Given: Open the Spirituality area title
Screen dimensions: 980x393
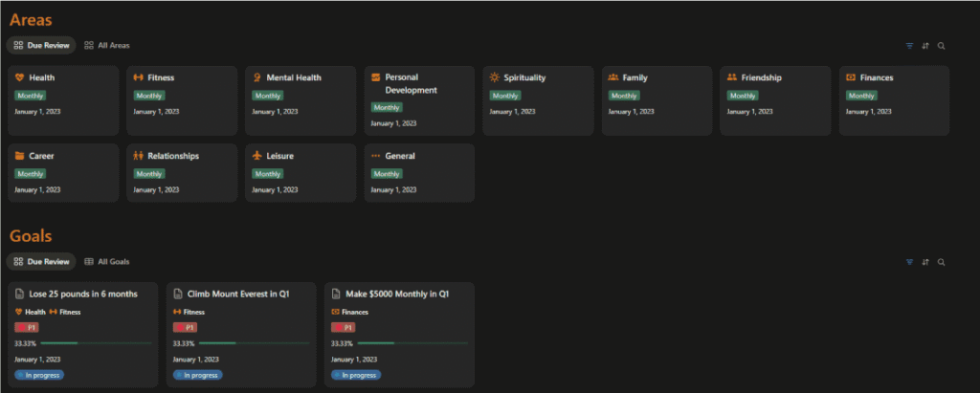Looking at the screenshot, I should point(525,77).
